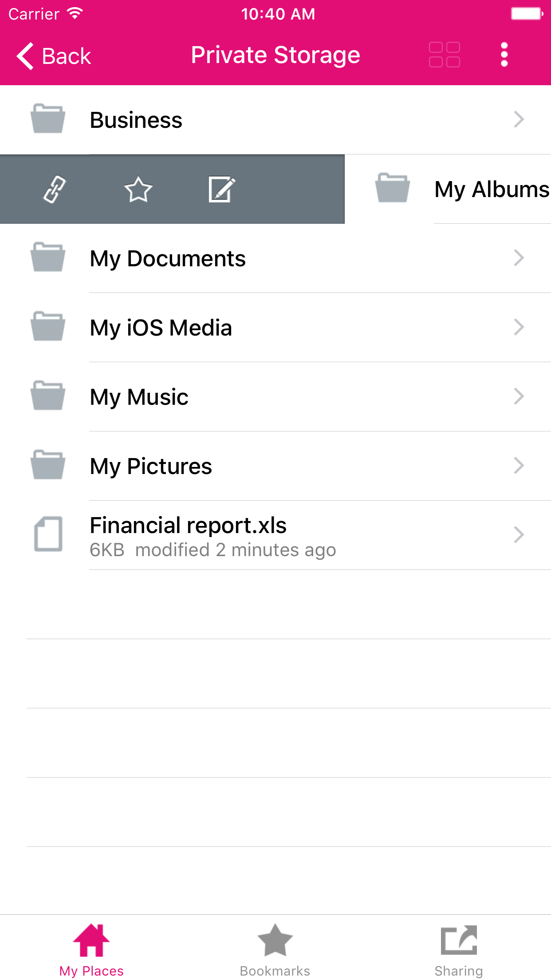This screenshot has height=980, width=551.
Task: Tap the share link icon for My Albums
Action: pyautogui.click(x=55, y=190)
